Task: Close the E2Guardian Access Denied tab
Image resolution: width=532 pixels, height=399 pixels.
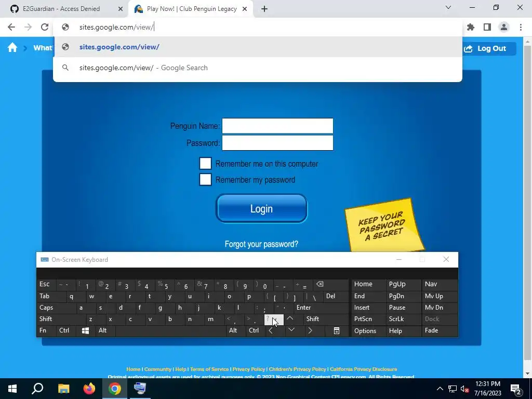Action: tap(121, 9)
